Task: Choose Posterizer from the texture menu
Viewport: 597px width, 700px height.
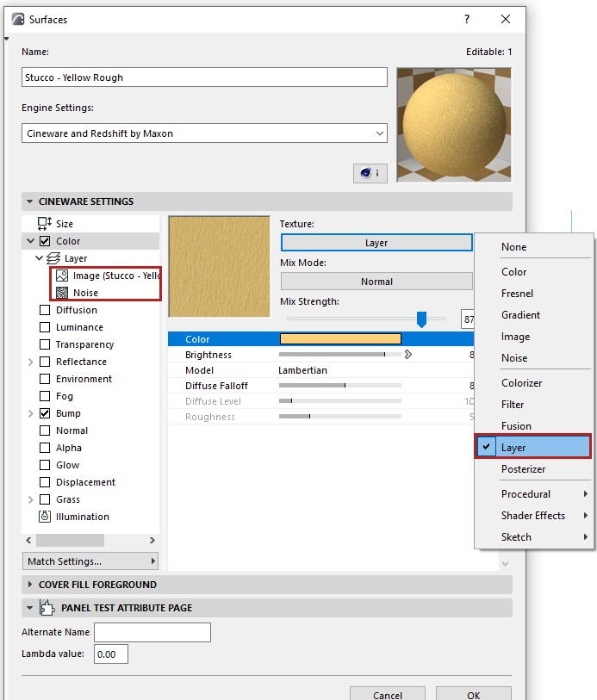Action: [x=533, y=468]
